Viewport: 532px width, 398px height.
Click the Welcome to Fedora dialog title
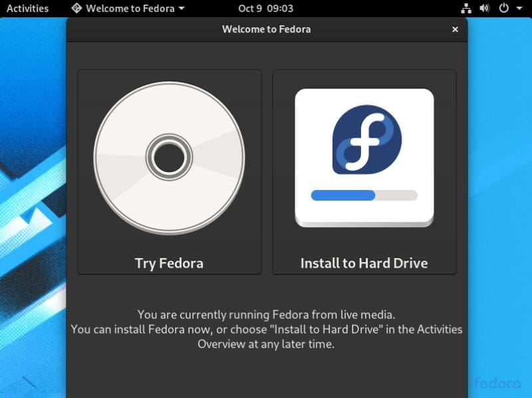[x=267, y=29]
